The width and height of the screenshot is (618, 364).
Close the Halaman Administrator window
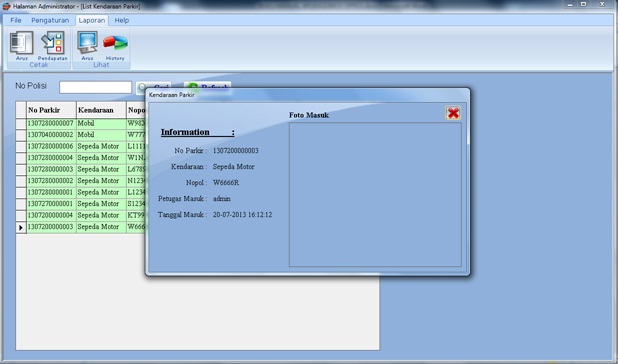(602, 4)
